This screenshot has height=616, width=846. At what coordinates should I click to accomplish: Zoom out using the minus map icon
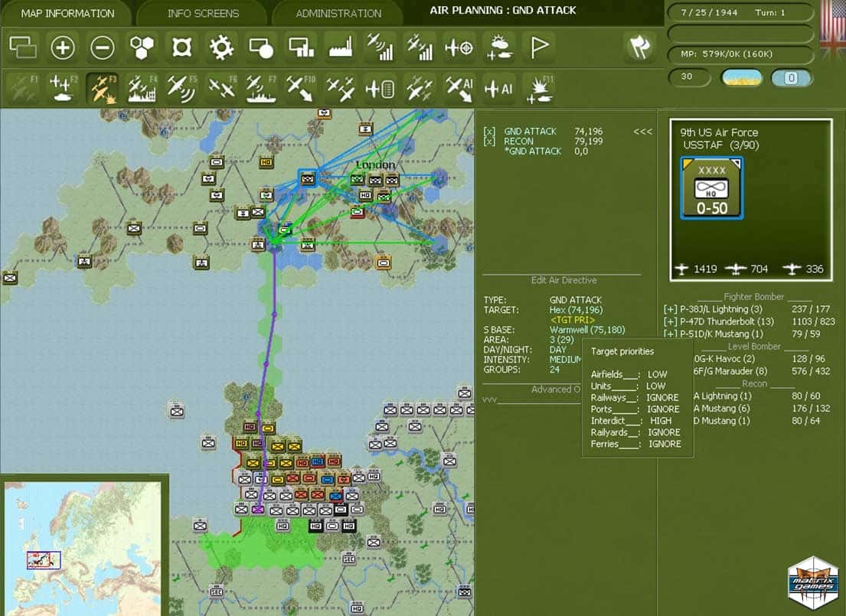tap(103, 47)
